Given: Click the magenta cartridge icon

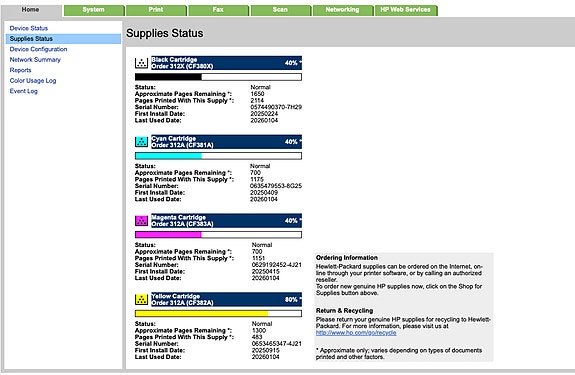Looking at the screenshot, I should (x=141, y=221).
